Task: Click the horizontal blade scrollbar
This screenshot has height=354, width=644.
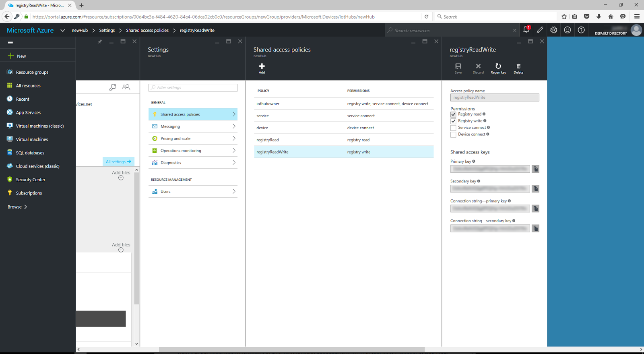Action: (292, 349)
